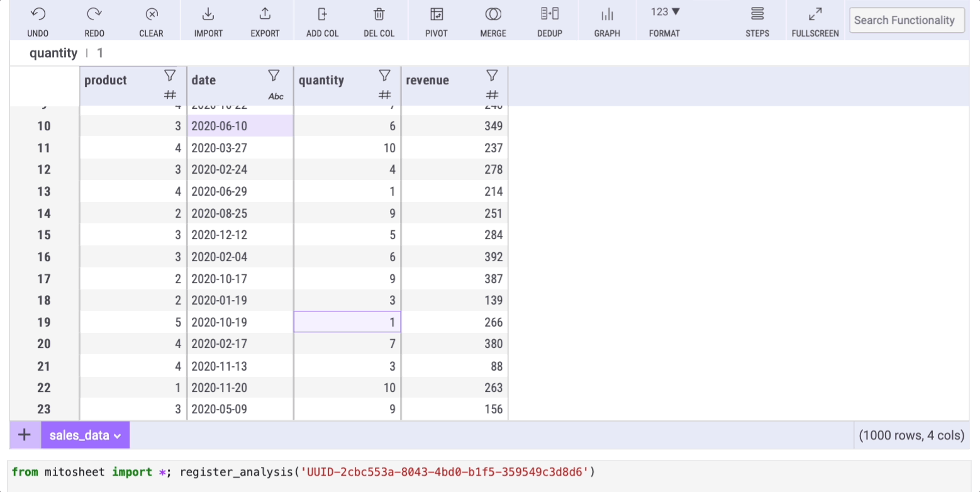The height and width of the screenshot is (492, 980).
Task: Add a column with Add Col icon
Action: (x=323, y=14)
